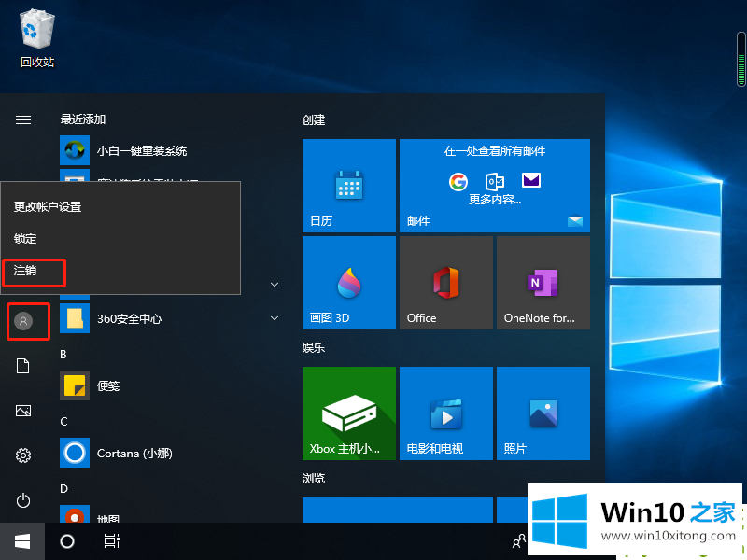Open the Office tile

pyautogui.click(x=445, y=283)
